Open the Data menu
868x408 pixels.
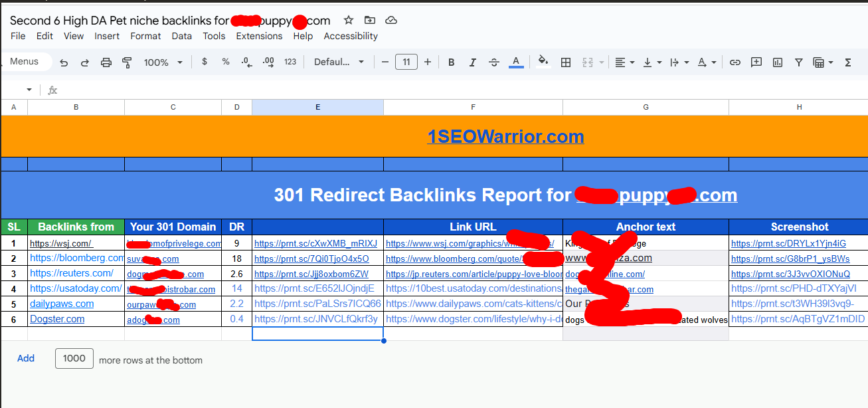pyautogui.click(x=181, y=36)
